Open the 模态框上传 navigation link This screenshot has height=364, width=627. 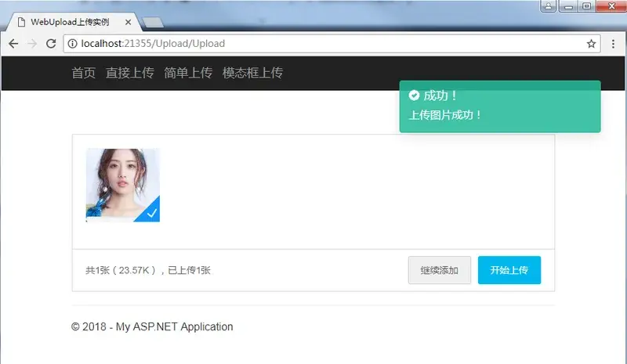click(252, 73)
